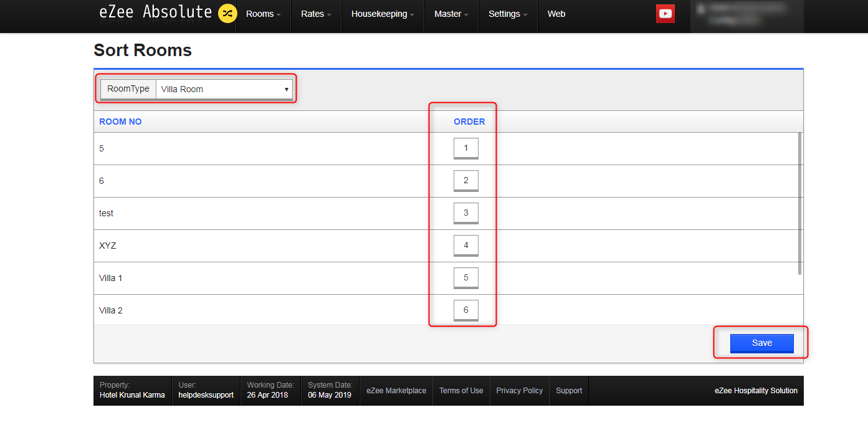Open the Rooms menu

tap(264, 14)
